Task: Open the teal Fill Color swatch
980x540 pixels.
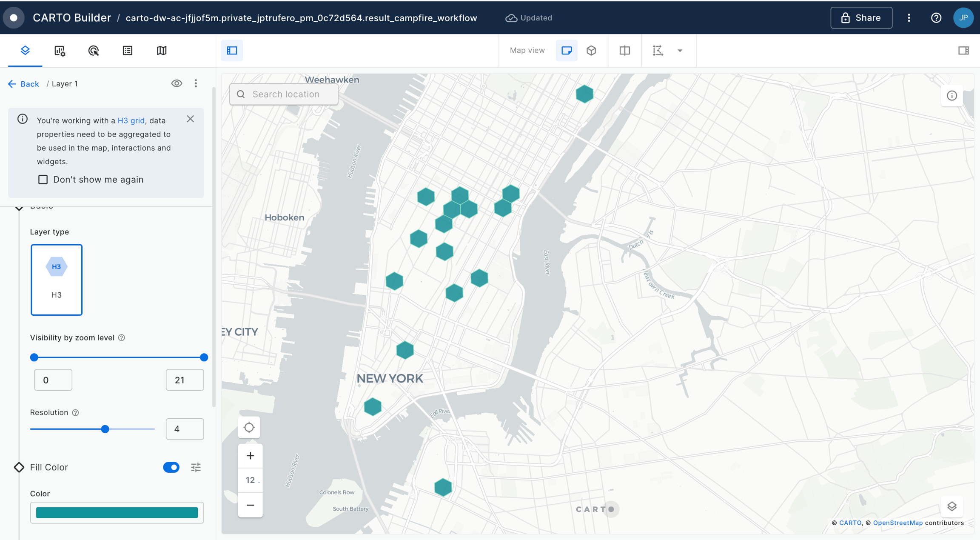Action: click(117, 513)
